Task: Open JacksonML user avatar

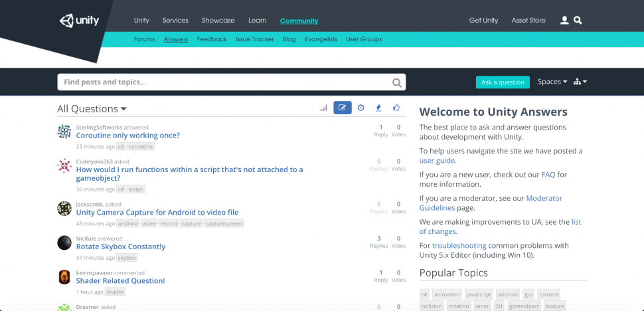Action: pyautogui.click(x=64, y=208)
